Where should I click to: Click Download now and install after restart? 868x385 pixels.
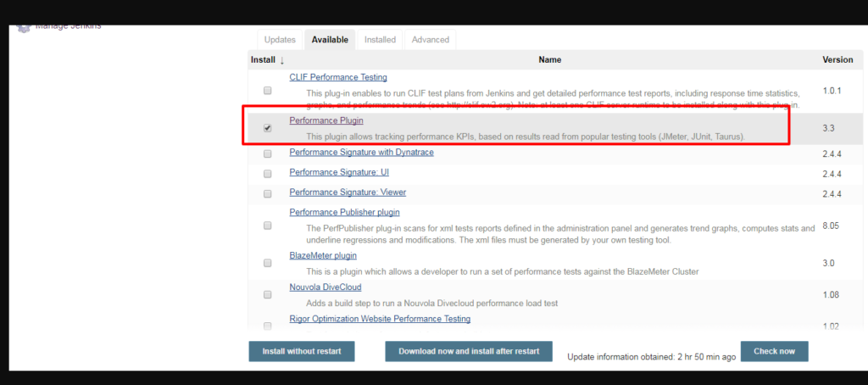coord(469,351)
